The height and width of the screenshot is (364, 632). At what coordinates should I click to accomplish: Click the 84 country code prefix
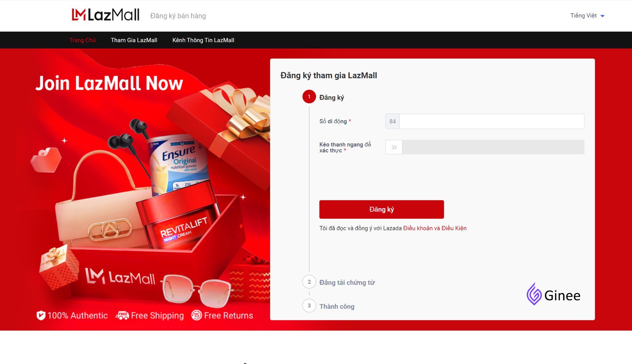tap(393, 121)
